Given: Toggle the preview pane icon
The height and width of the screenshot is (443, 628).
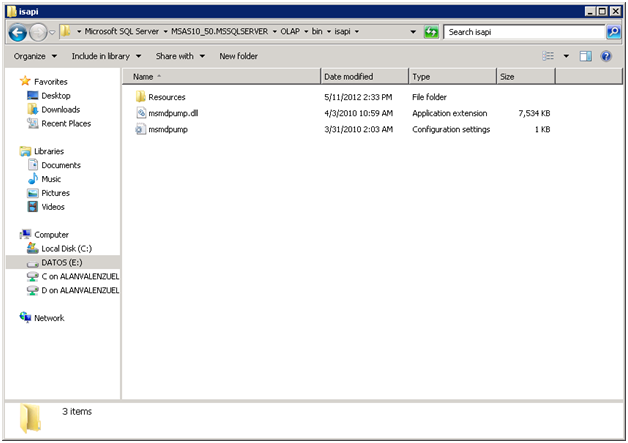Looking at the screenshot, I should (586, 56).
